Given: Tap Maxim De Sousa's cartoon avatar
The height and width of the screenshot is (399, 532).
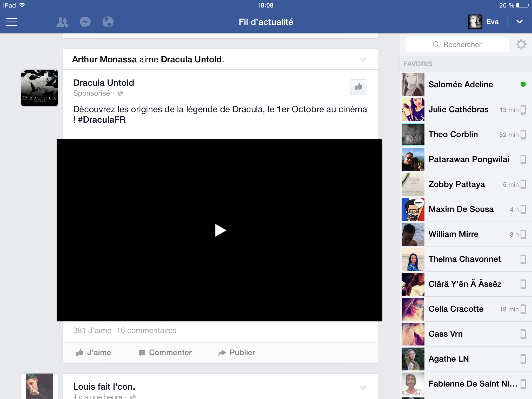Looking at the screenshot, I should pyautogui.click(x=413, y=209).
